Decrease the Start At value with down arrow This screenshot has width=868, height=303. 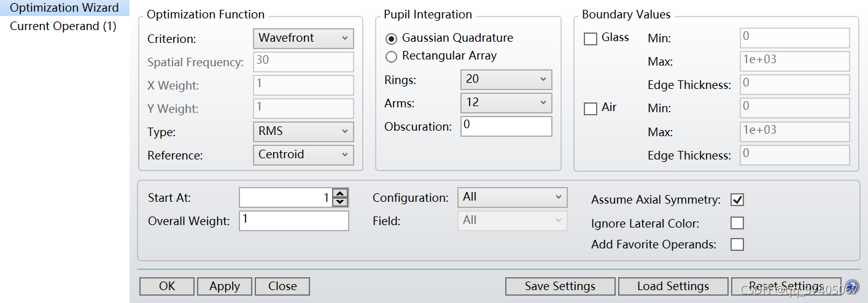[x=340, y=202]
